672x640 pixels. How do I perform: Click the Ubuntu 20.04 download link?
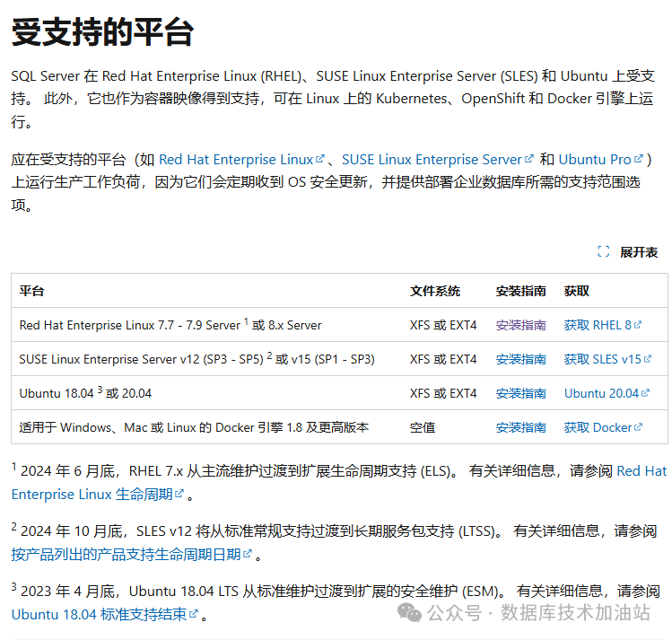click(x=607, y=393)
